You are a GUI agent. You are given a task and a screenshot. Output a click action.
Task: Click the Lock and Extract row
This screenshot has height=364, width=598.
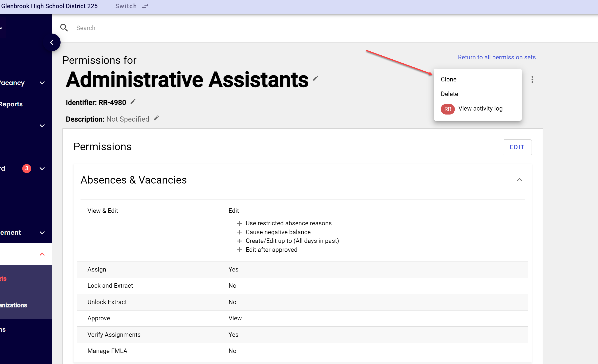pos(302,286)
